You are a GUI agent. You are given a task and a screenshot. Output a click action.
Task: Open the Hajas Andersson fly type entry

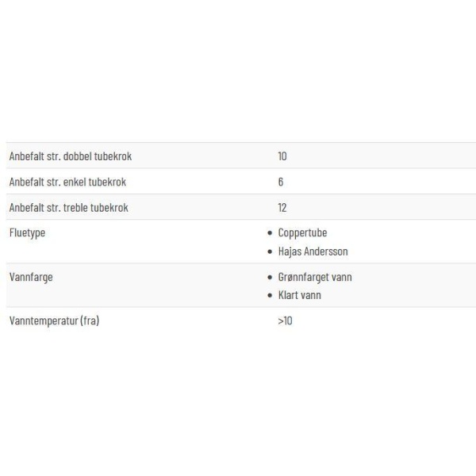[313, 251]
